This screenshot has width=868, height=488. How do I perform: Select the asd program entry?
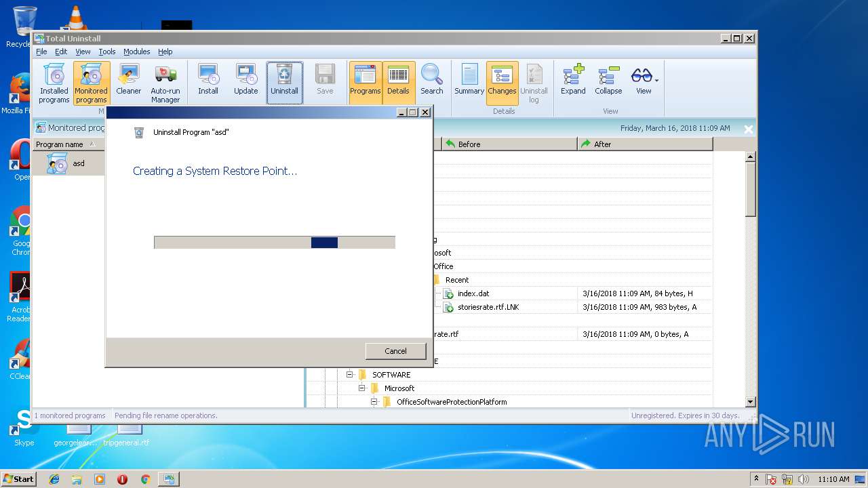[x=68, y=163]
